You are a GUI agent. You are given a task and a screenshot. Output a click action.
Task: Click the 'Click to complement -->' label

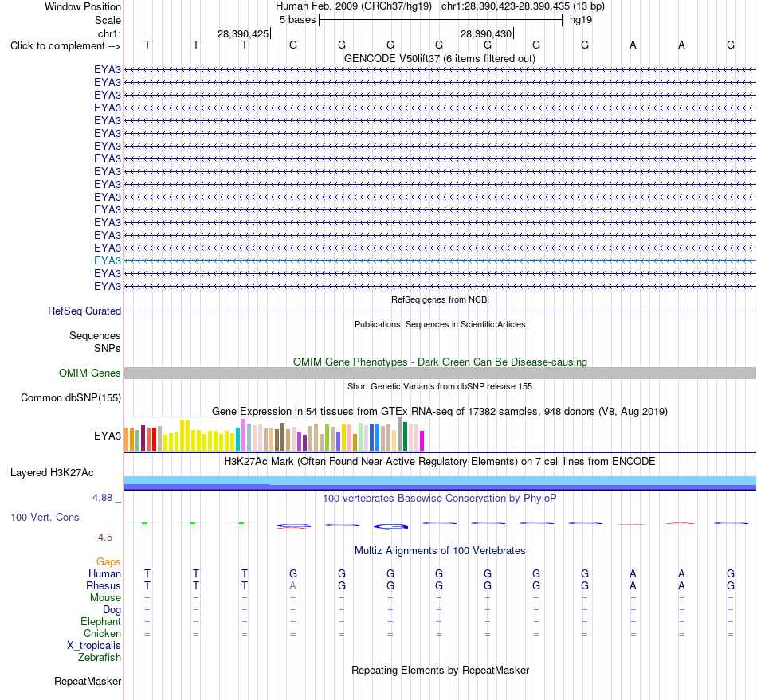[65, 46]
